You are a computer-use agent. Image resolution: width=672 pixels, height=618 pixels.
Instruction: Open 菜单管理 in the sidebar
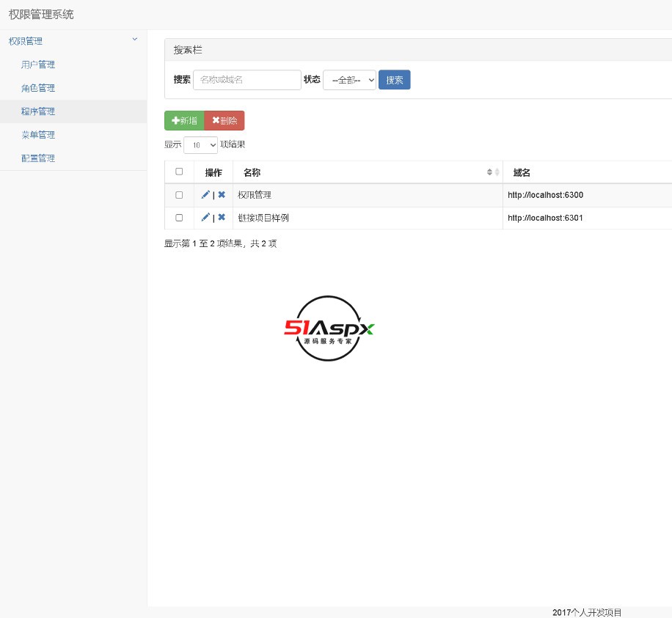pos(38,135)
